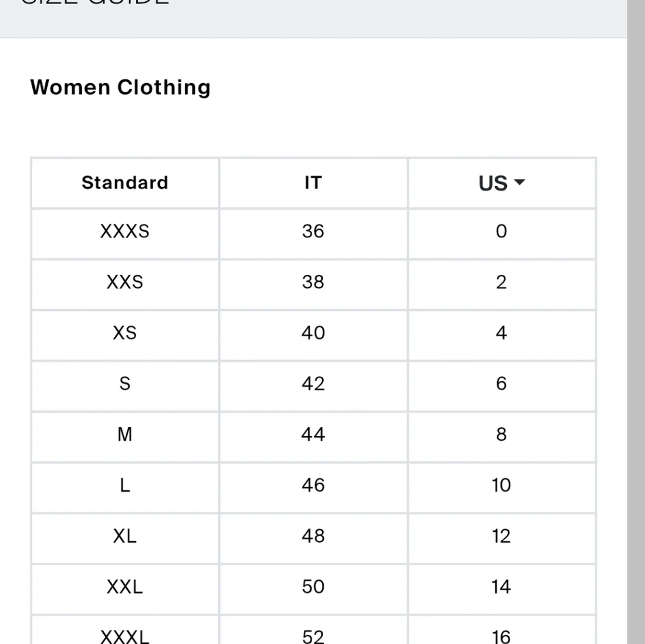The height and width of the screenshot is (644, 645).
Task: Click the Standard column header
Action: click(124, 183)
